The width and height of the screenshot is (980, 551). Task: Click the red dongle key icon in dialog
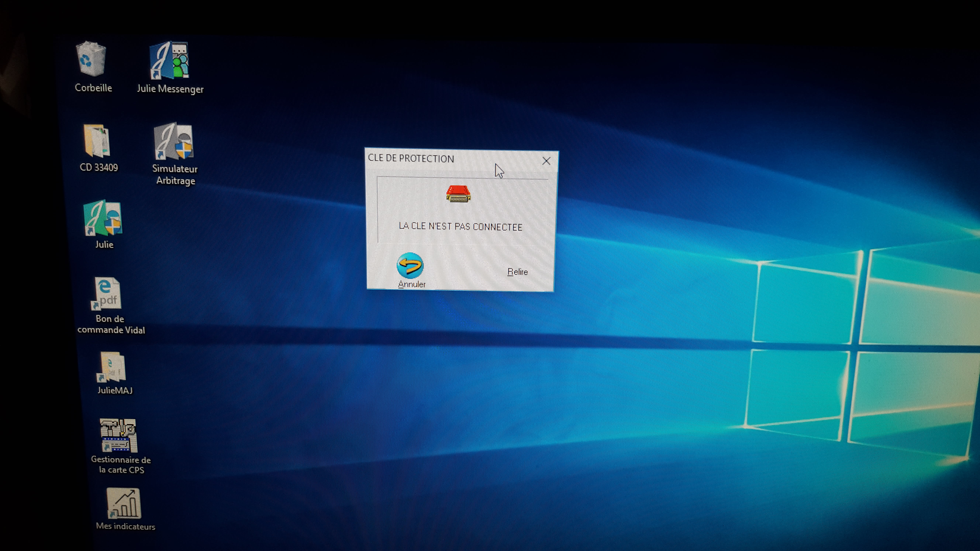[458, 194]
